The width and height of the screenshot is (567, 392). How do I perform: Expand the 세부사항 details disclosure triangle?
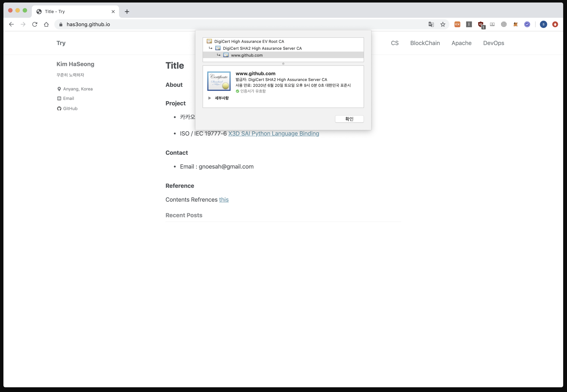point(210,98)
